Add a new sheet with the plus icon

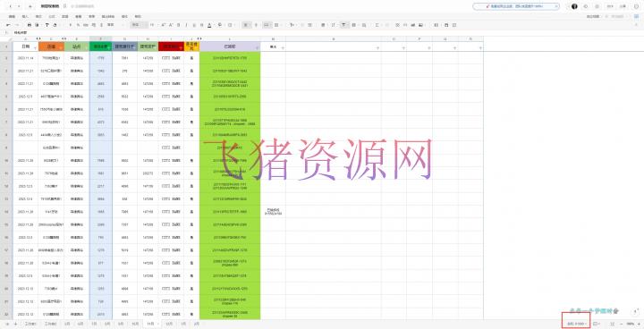[x=15, y=324]
